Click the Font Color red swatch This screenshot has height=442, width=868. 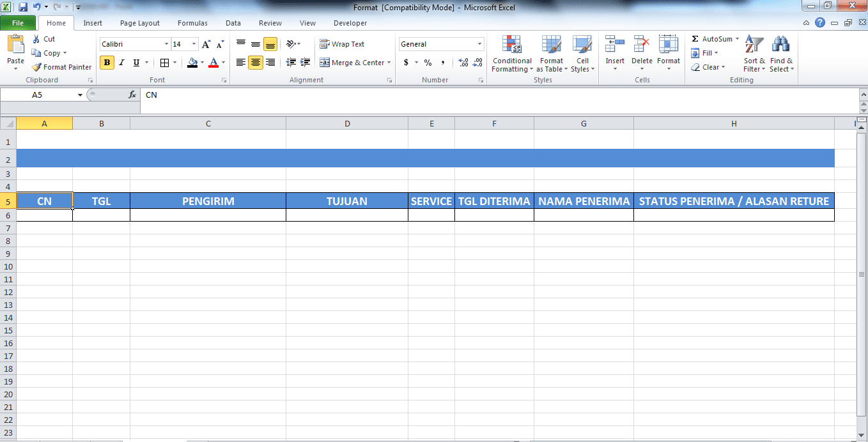tap(213, 63)
